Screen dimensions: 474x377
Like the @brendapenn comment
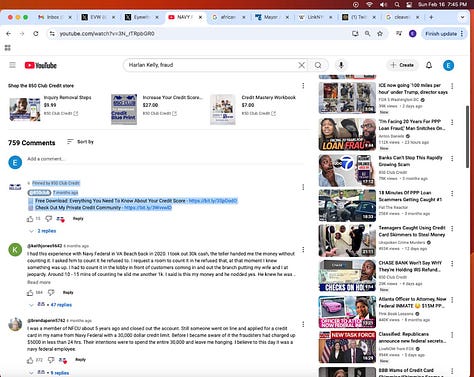click(x=30, y=360)
